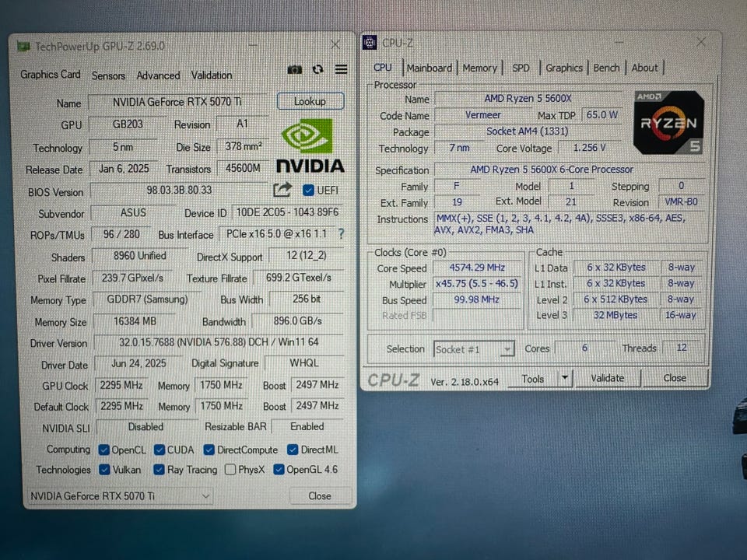The height and width of the screenshot is (560, 747).
Task: Switch to the Sensors tab
Action: coord(108,75)
